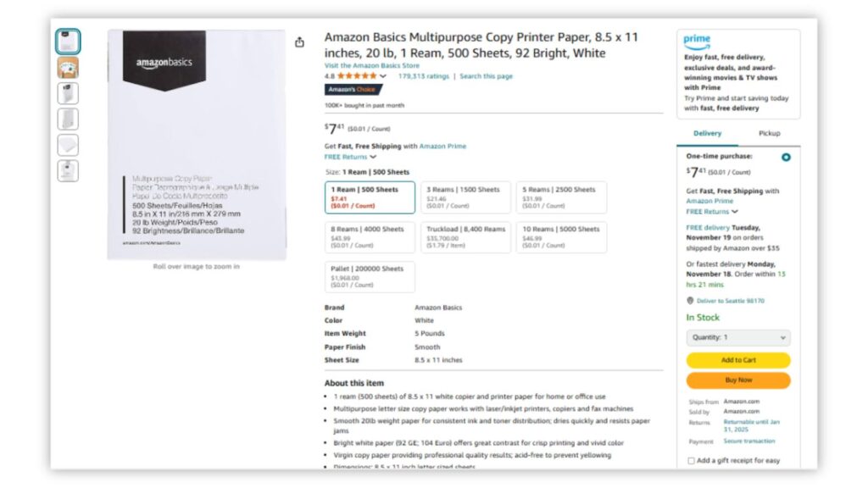
Task: Click the yellow Add to Cart button
Action: 737,360
